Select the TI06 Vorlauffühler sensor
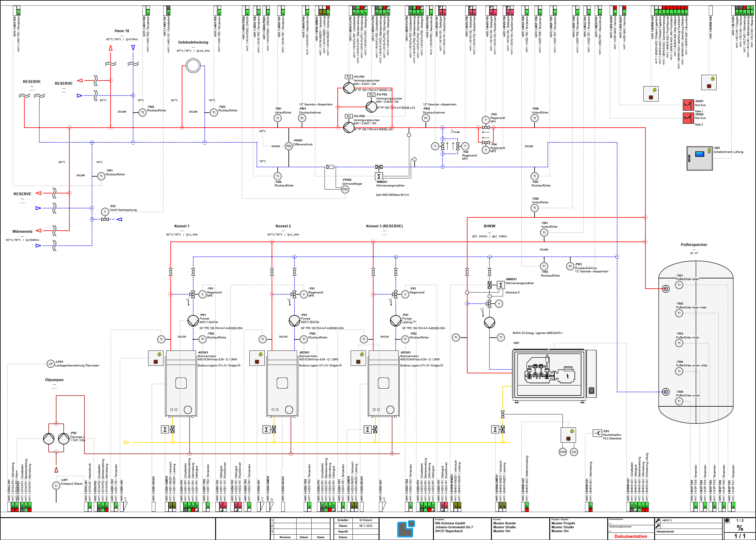The width and height of the screenshot is (756, 540). point(535,118)
